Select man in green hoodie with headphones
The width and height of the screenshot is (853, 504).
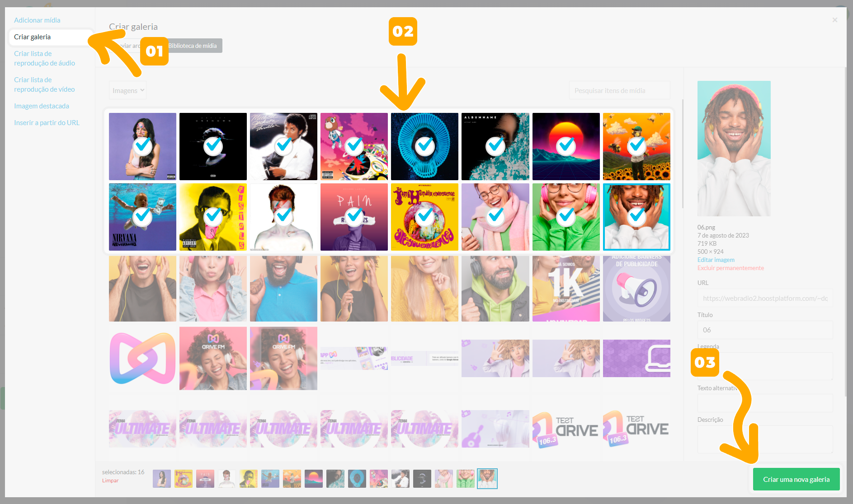(x=495, y=289)
